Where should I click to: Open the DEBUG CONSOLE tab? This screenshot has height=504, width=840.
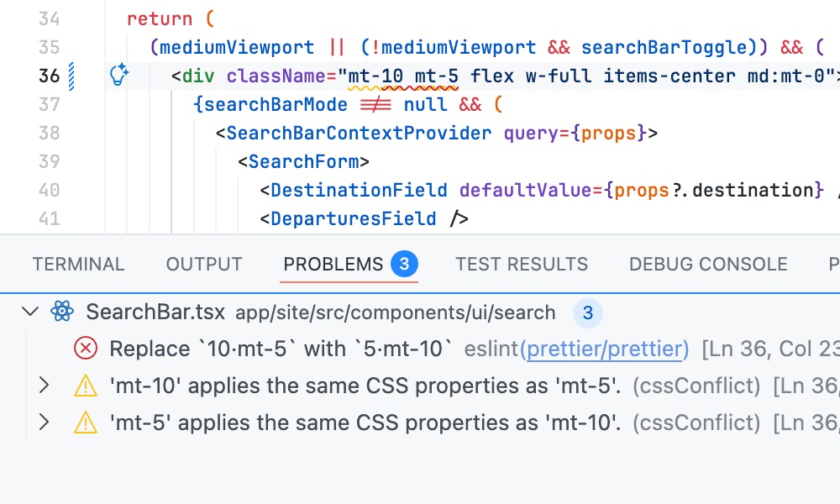[x=708, y=264]
